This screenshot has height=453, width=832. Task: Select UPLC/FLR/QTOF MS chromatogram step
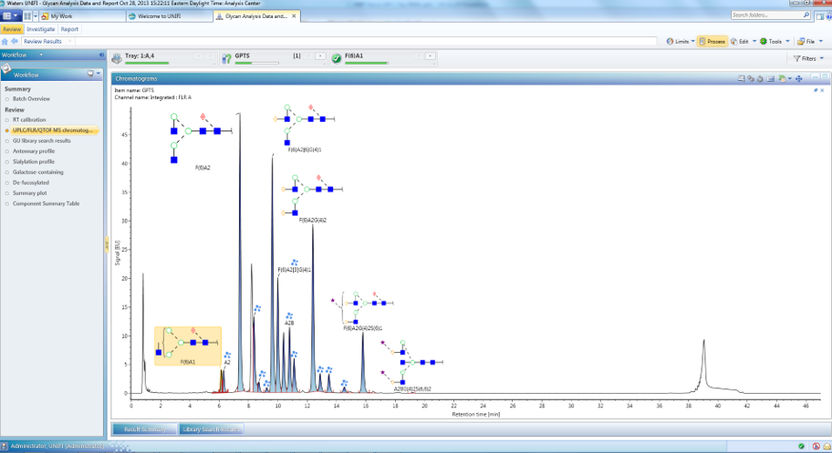pyautogui.click(x=52, y=130)
